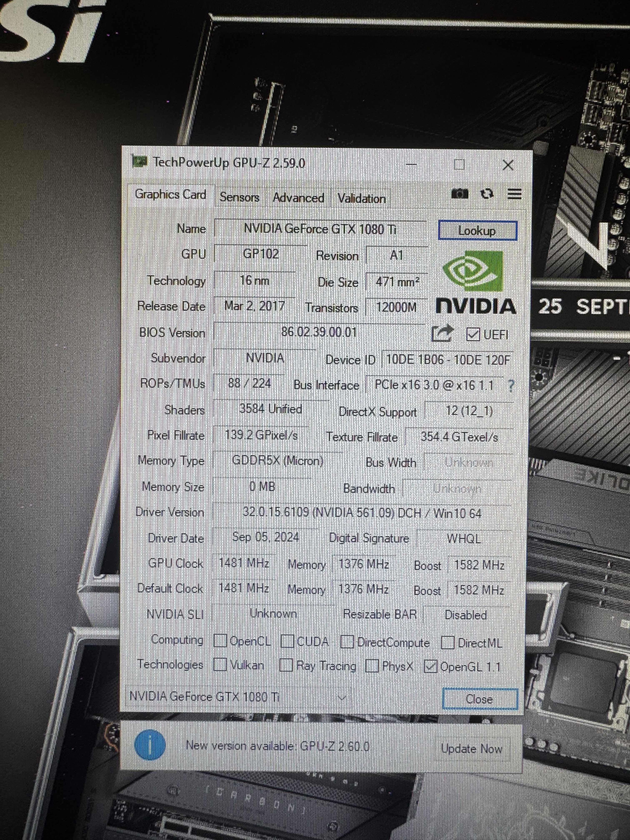630x840 pixels.
Task: Go to the Validation tab
Action: click(361, 198)
